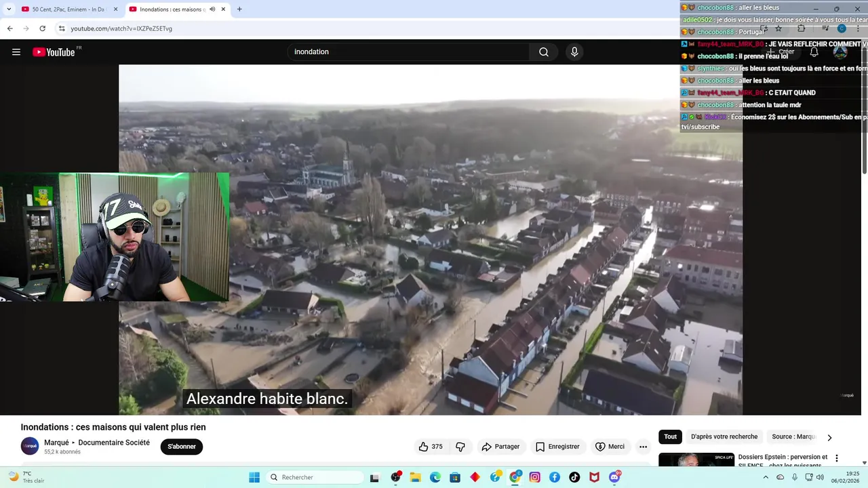Like the video with thumbs-up 375
The width and height of the screenshot is (868, 488).
coord(431,447)
